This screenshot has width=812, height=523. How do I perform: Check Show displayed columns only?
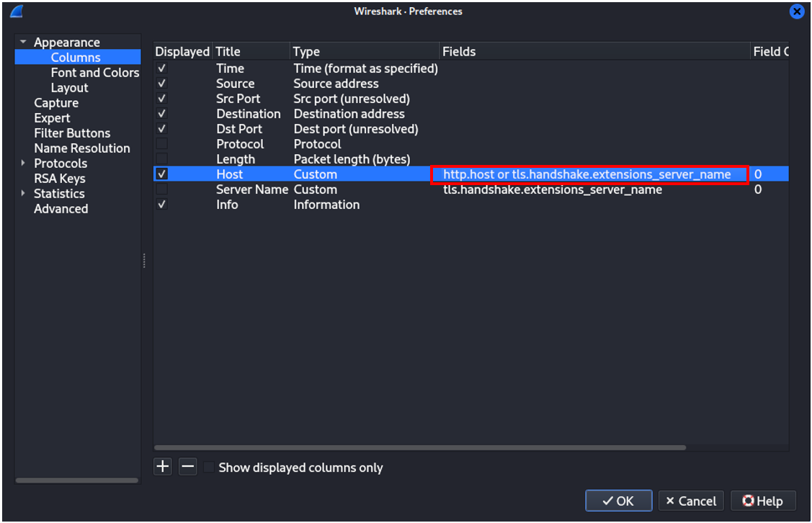tap(209, 467)
